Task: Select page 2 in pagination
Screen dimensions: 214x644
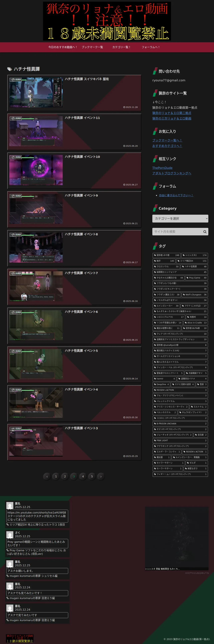Action: (65, 476)
